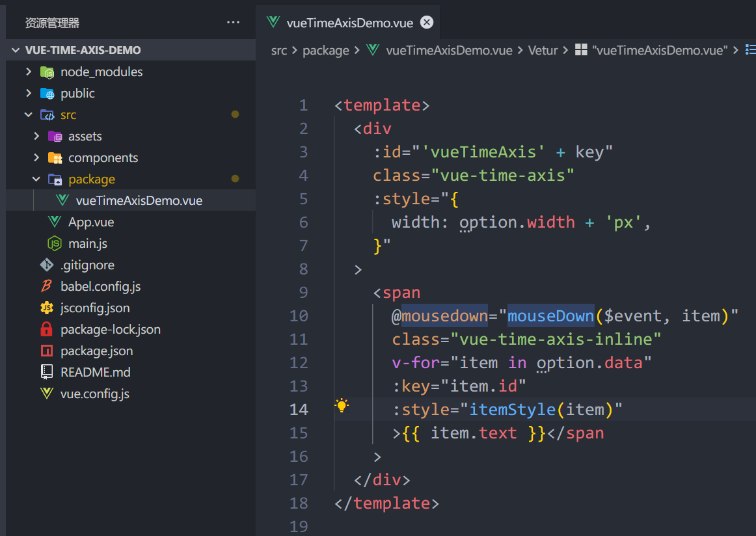Click quoted "vueTimeAxisDemo.vue" breadcrumb symbol

pyautogui.click(x=660, y=50)
